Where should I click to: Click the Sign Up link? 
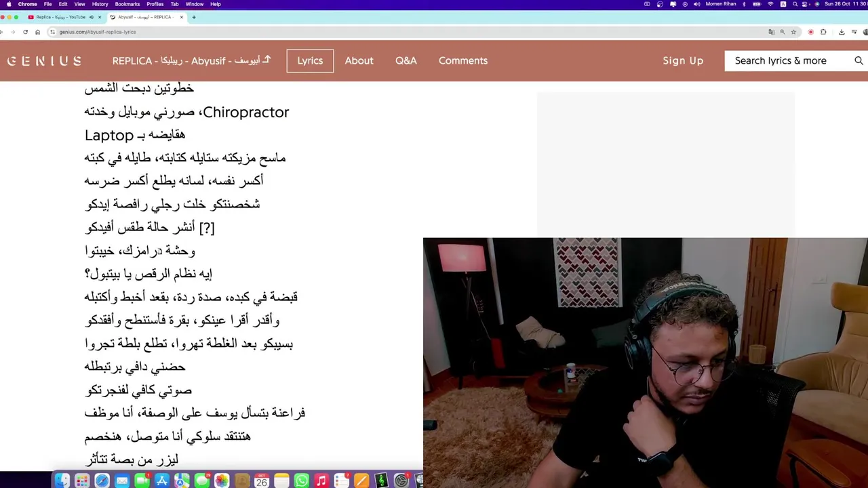tap(683, 61)
